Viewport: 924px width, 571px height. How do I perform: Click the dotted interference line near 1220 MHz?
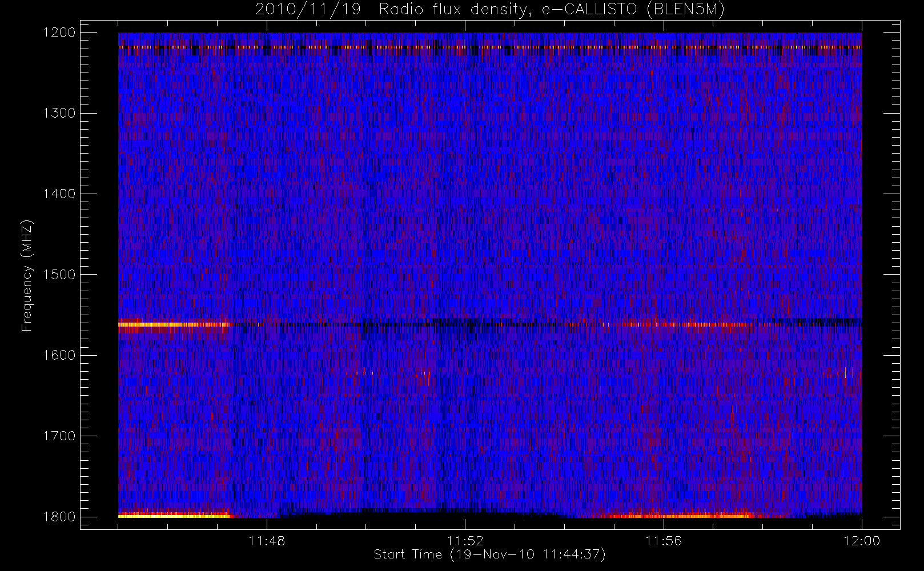pyautogui.click(x=490, y=47)
